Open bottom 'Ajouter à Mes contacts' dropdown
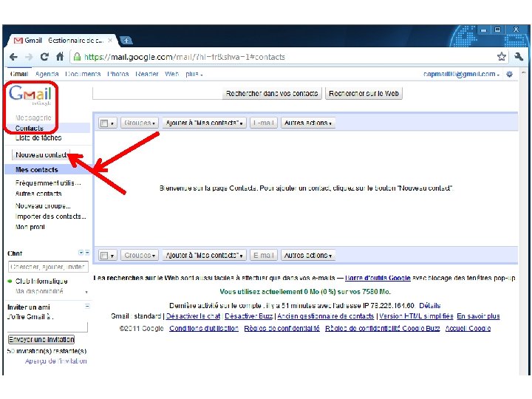The height and width of the screenshot is (399, 532). [204, 255]
